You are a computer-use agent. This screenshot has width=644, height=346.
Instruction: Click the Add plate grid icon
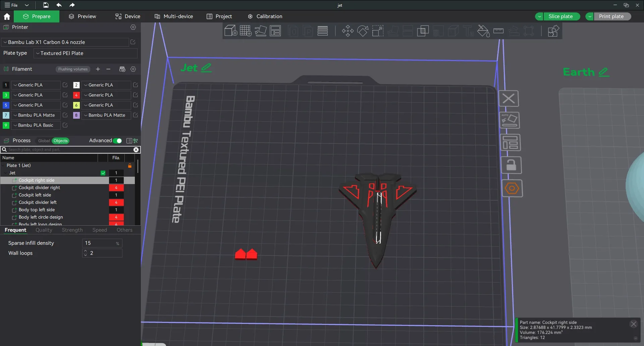click(x=246, y=31)
